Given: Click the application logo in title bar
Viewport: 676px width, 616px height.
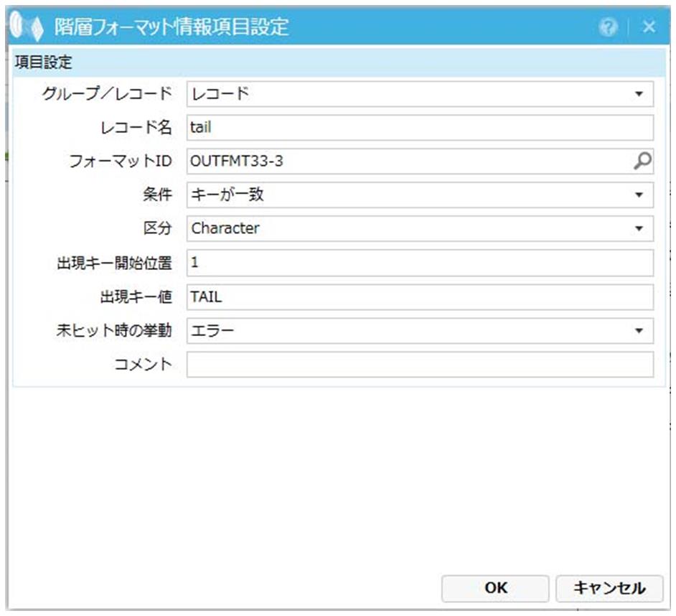Looking at the screenshot, I should [27, 28].
